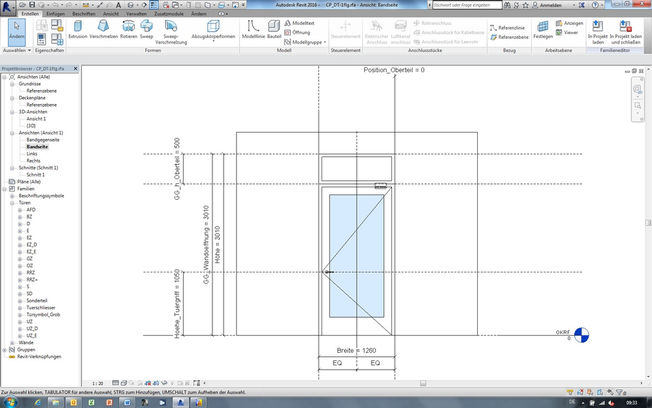Change the 1:20 view scale
The image size is (652, 408).
pos(98,383)
